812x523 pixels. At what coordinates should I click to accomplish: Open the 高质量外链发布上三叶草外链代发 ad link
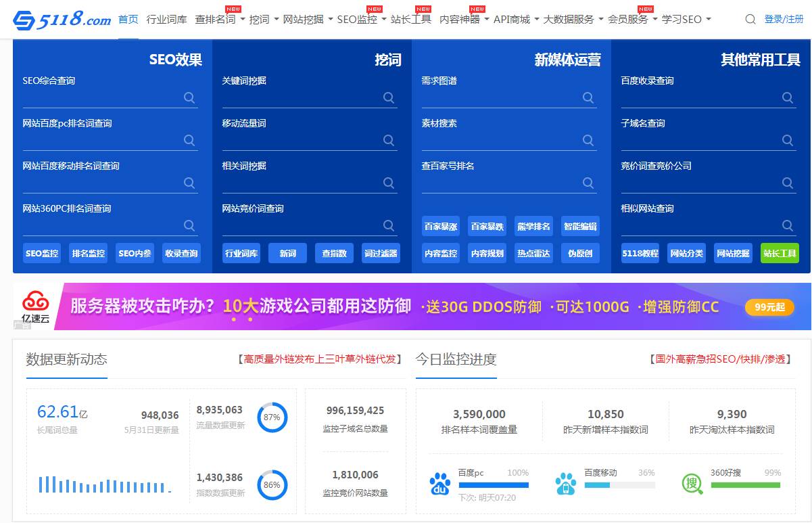pos(320,359)
